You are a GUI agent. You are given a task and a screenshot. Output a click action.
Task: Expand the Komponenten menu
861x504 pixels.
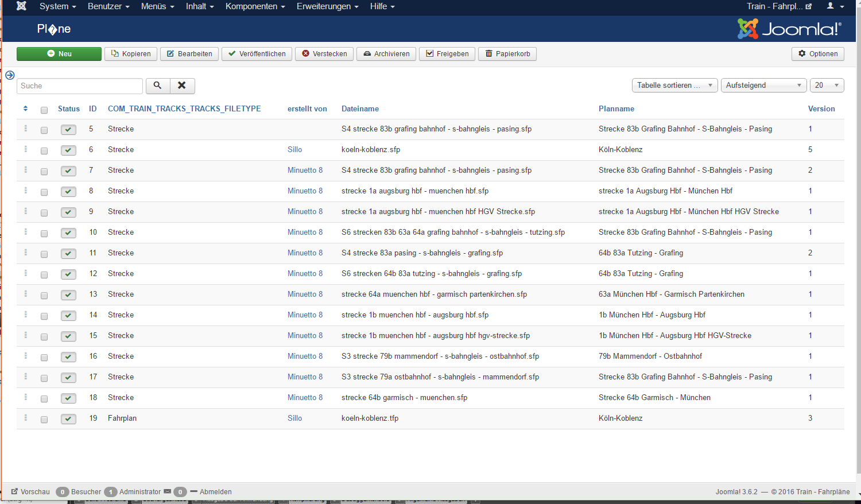[255, 6]
